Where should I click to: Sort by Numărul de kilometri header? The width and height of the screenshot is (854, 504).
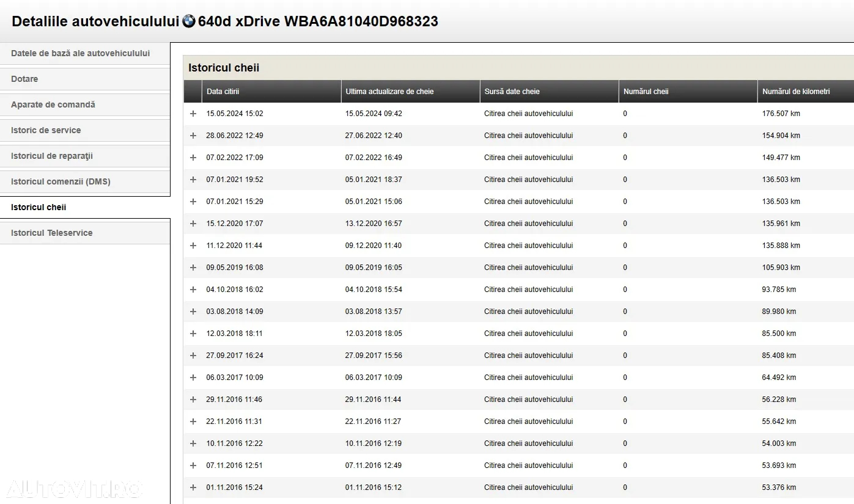(806, 92)
